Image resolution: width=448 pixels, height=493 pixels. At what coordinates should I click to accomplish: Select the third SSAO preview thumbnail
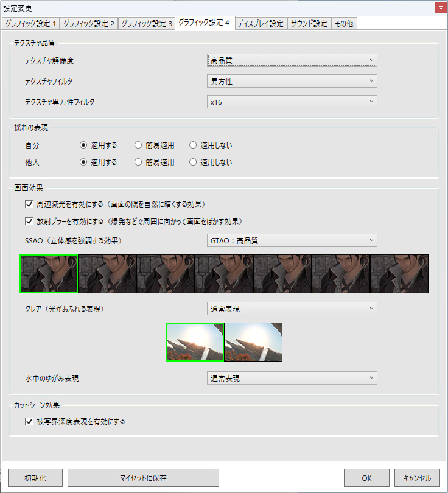pyautogui.click(x=166, y=274)
